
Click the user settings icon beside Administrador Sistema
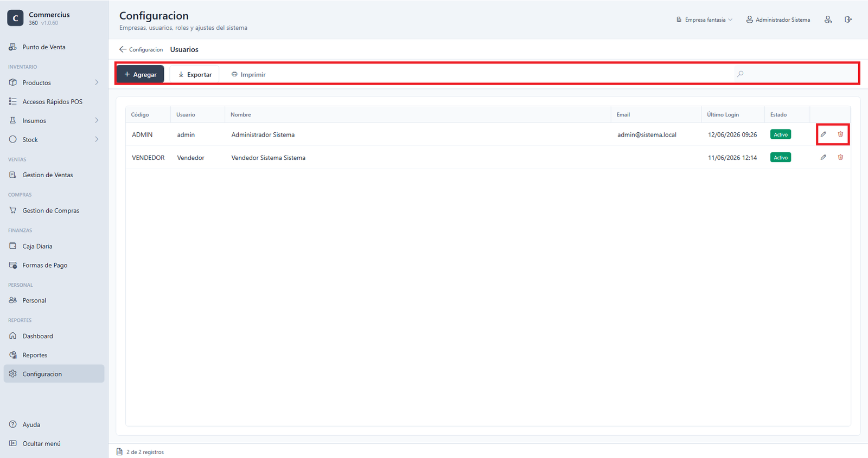828,20
